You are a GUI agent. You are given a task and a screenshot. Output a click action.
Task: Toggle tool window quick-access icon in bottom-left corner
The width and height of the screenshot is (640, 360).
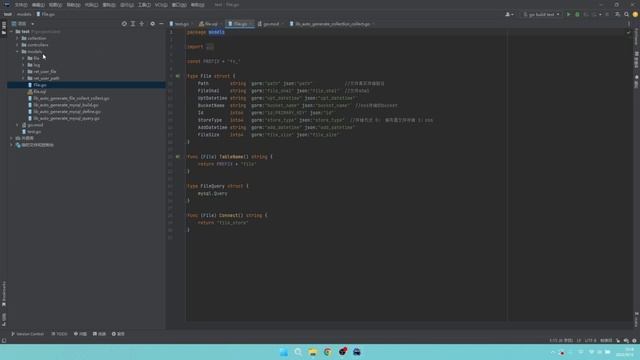click(x=4, y=340)
